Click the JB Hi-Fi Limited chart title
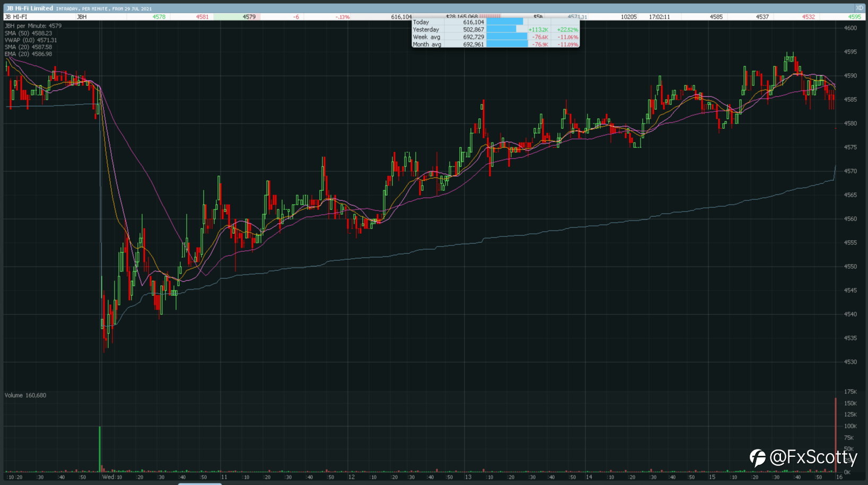 [x=30, y=8]
